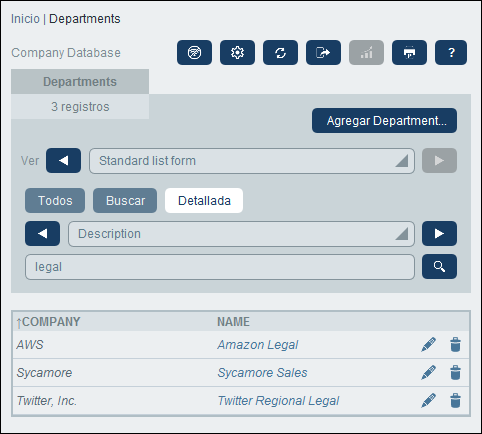The width and height of the screenshot is (482, 434).
Task: Edit the Amazon Legal record
Action: (428, 345)
